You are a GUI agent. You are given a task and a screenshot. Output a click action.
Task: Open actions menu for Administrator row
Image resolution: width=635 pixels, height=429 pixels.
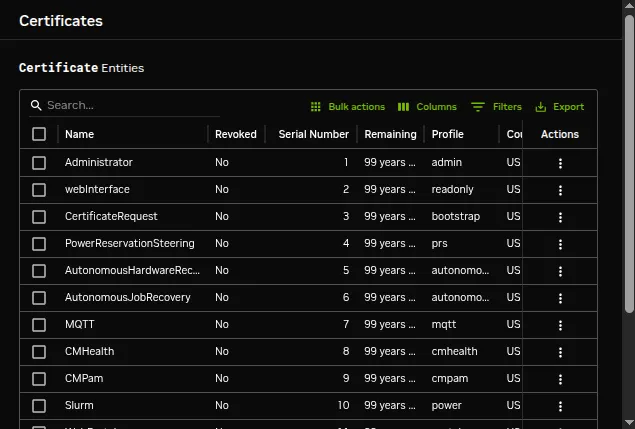(560, 163)
